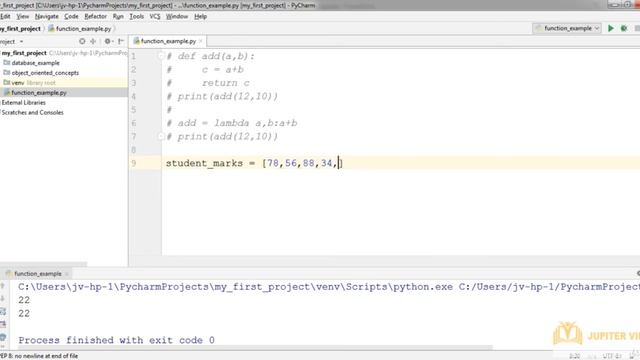Select the function_example tab in Run panel
This screenshot has width=640, height=360.
pos(38,273)
